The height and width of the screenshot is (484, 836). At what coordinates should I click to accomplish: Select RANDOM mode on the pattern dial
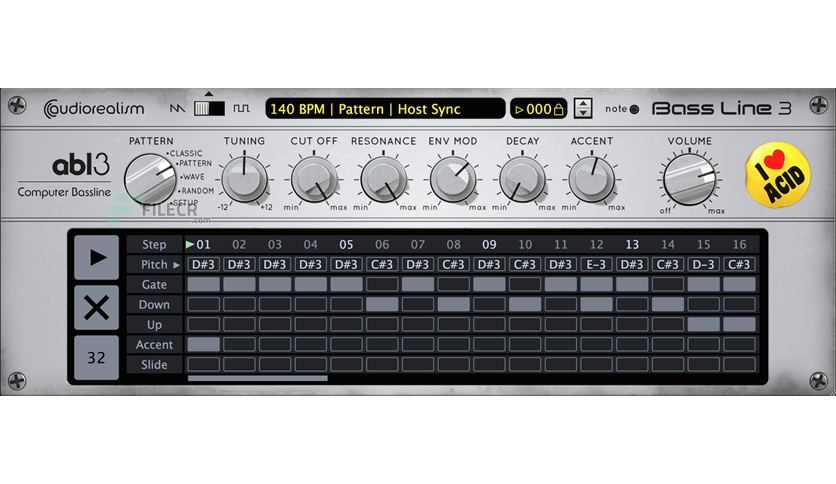[x=196, y=191]
